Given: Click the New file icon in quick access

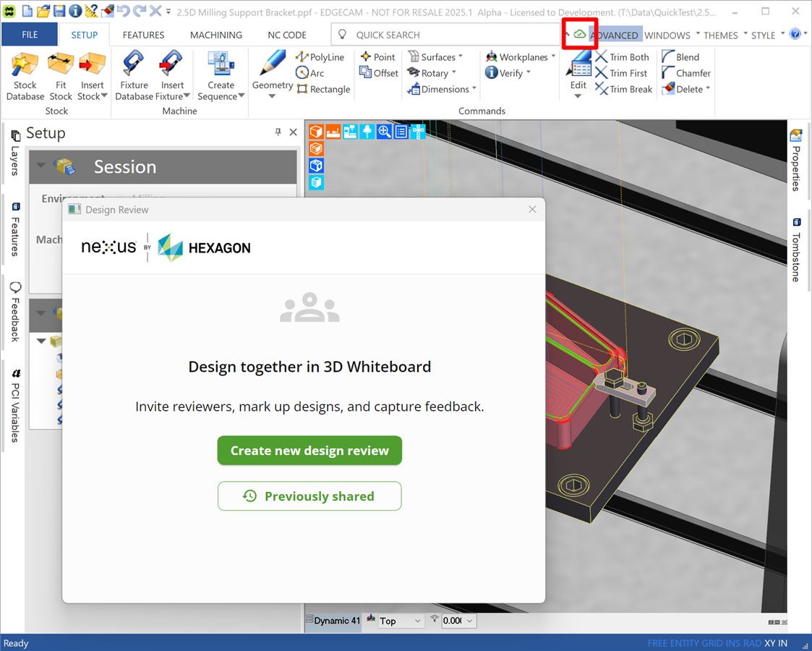Looking at the screenshot, I should [x=27, y=11].
